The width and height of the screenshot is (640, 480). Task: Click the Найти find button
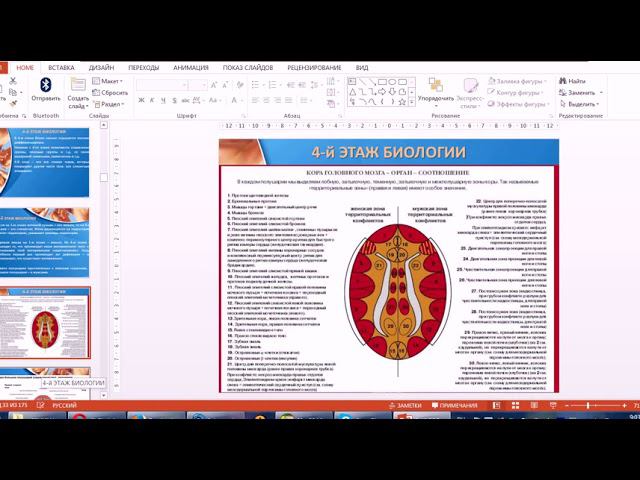(x=572, y=81)
